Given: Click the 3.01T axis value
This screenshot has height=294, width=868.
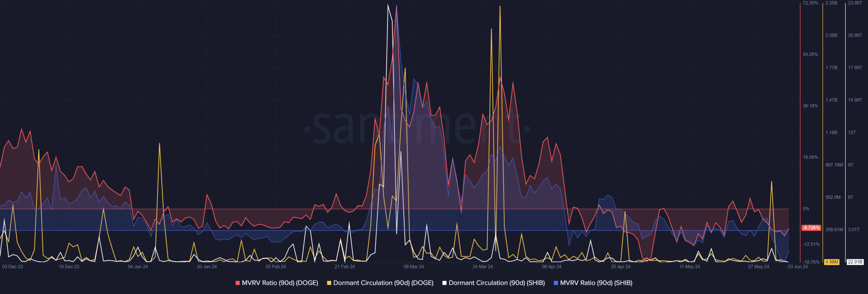Looking at the screenshot, I should click(x=854, y=230).
